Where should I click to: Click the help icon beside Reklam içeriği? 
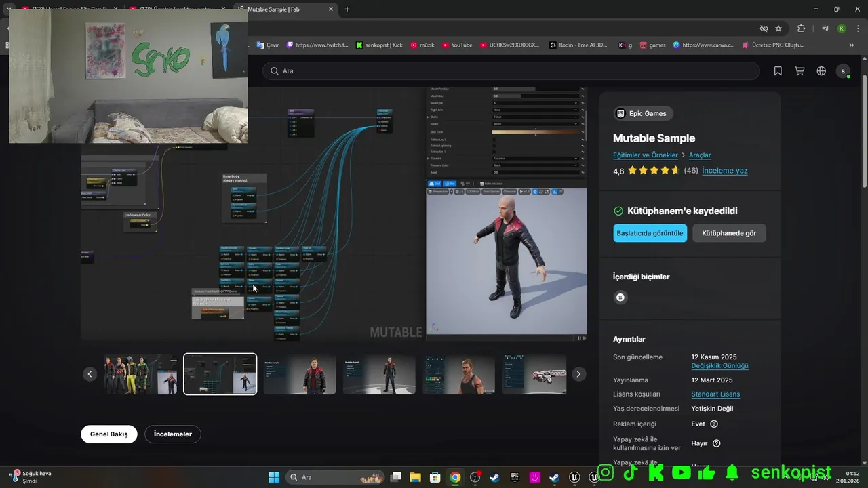click(713, 424)
